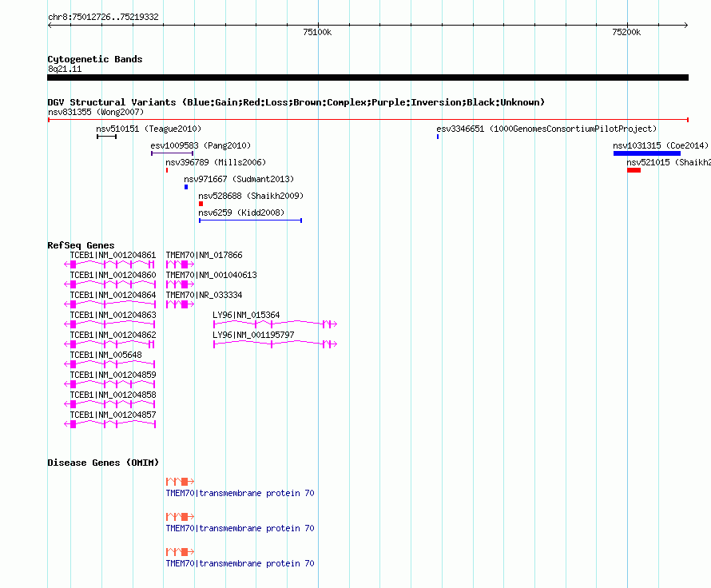The width and height of the screenshot is (711, 588).
Task: Click the TCEB1 NM_001204864 gene glyph
Action: tap(109, 304)
